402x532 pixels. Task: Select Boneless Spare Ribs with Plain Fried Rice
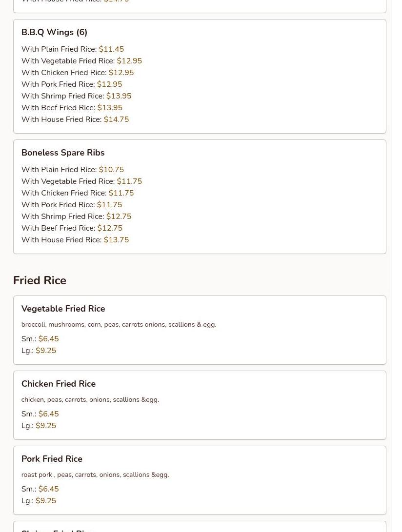(x=72, y=170)
